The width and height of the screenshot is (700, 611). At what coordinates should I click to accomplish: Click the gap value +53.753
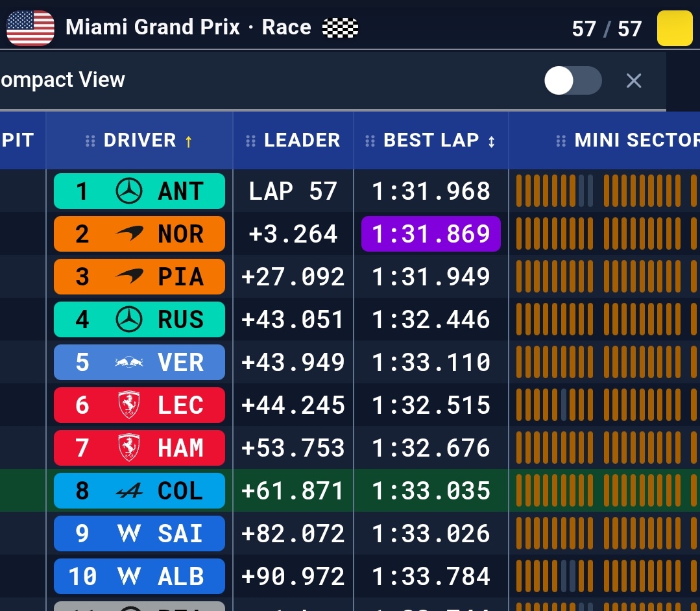(x=293, y=448)
